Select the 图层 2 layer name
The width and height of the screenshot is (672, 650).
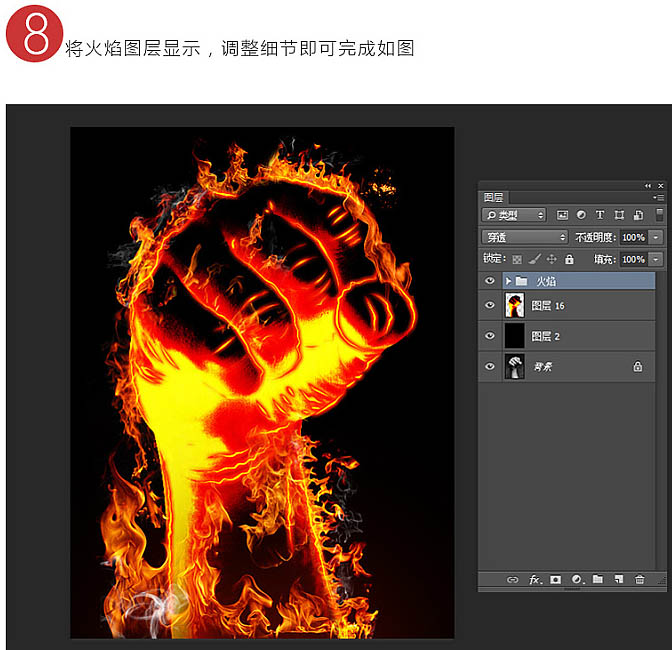[x=545, y=336]
